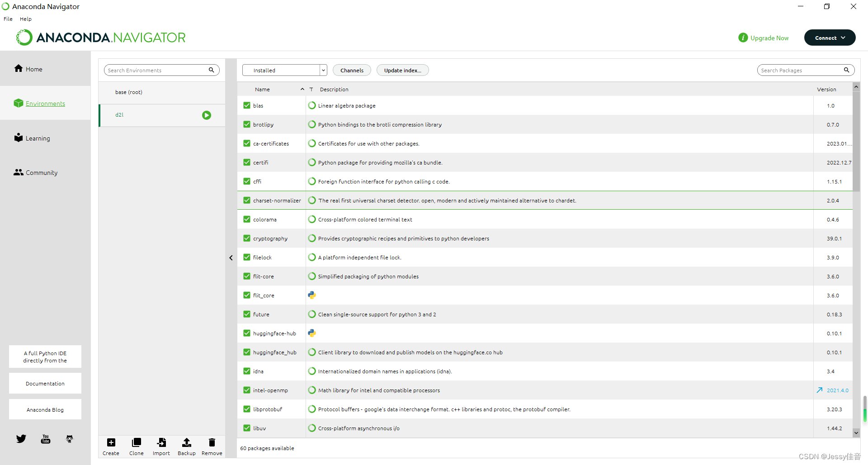Screen dimensions: 868x465
Task: Uncheck the brotlipy package checkbox
Action: coord(247,124)
